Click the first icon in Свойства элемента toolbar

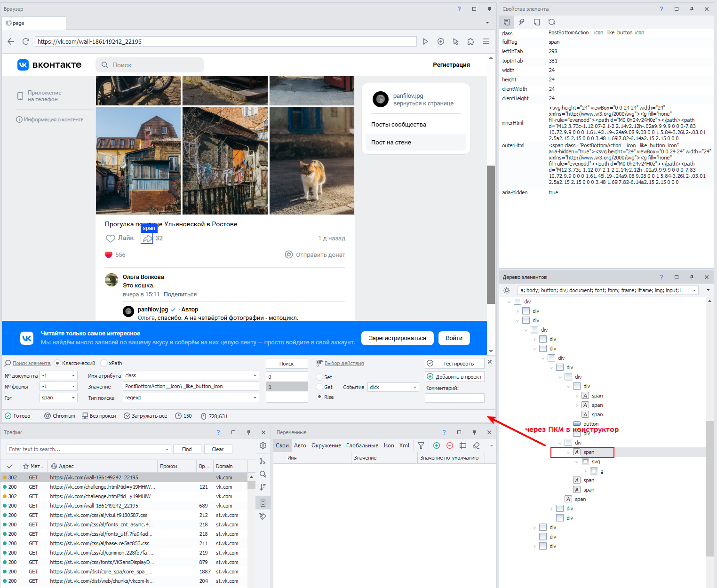(x=507, y=22)
